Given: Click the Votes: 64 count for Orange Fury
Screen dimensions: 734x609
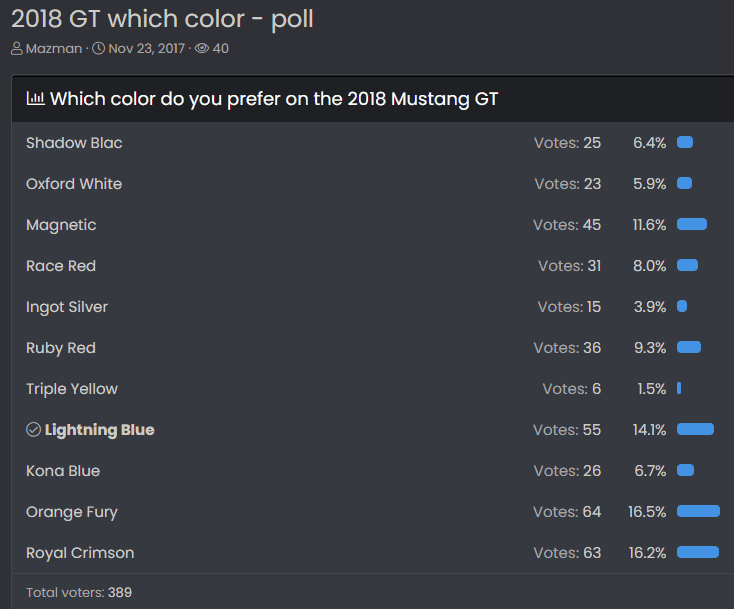Looking at the screenshot, I should 567,512.
